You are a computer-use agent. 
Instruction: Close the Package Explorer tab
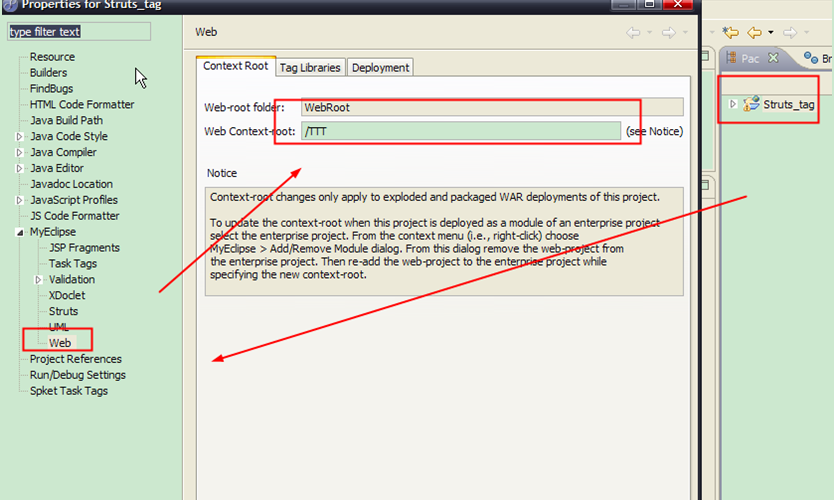tap(773, 57)
